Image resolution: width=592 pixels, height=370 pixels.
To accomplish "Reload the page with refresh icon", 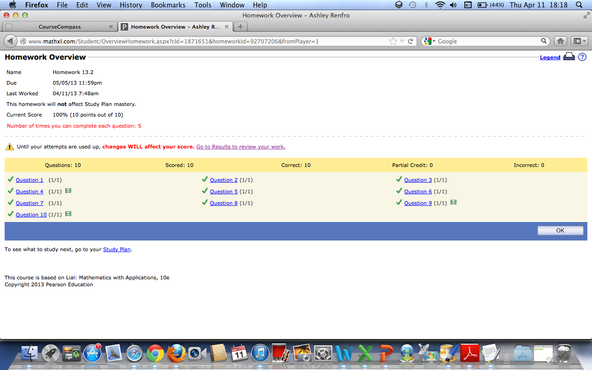I will click(410, 41).
